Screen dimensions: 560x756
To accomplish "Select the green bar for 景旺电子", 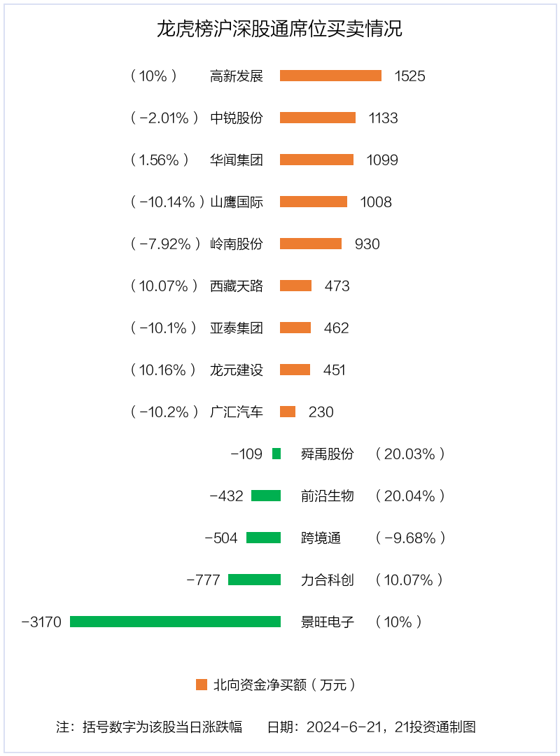I will pyautogui.click(x=175, y=622).
